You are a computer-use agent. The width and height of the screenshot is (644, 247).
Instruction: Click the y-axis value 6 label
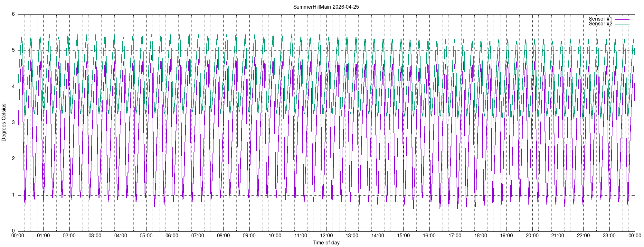pos(13,14)
